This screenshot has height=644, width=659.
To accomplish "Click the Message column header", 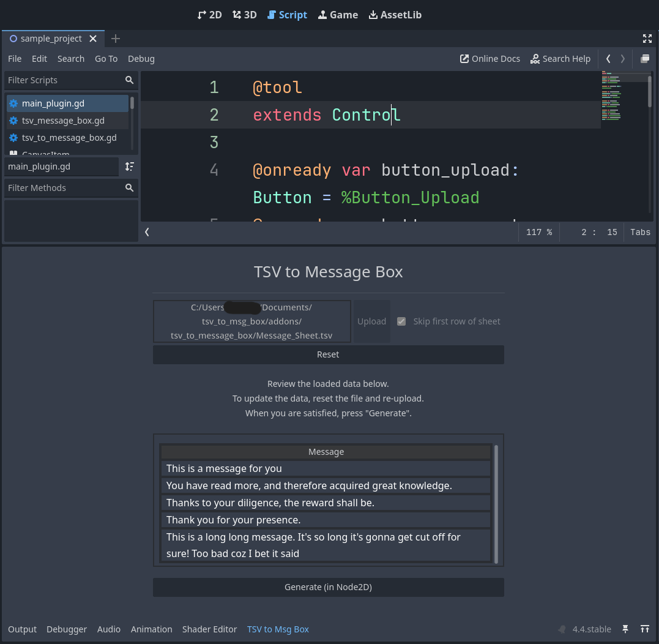I will [x=326, y=451].
